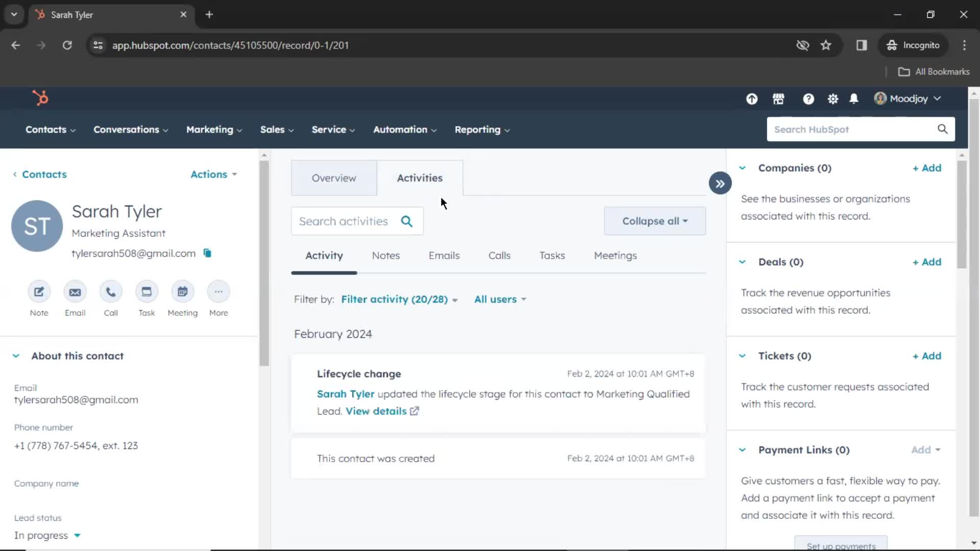
Task: Open the Marketing navigation menu
Action: 214,130
